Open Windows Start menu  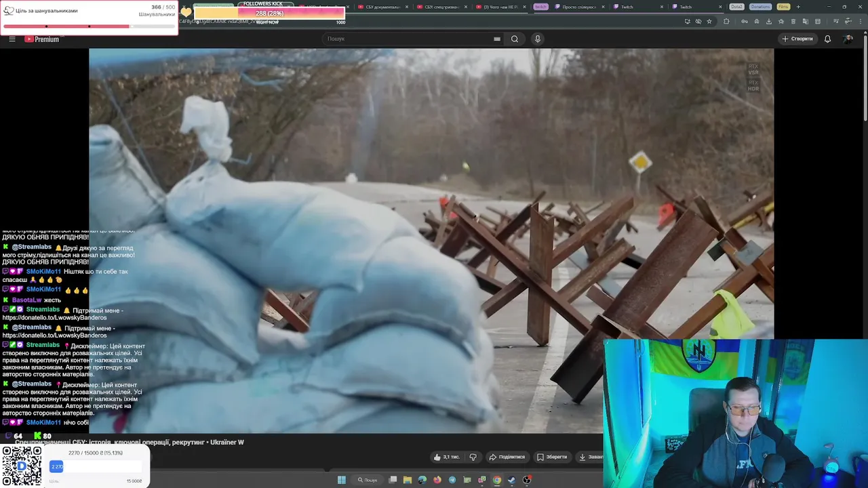(x=342, y=480)
